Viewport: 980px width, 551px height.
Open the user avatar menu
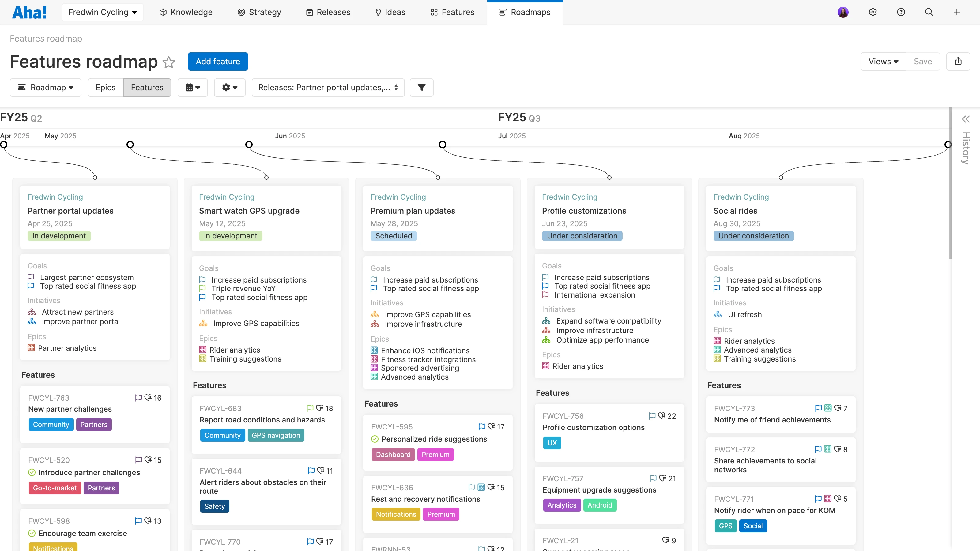[843, 12]
